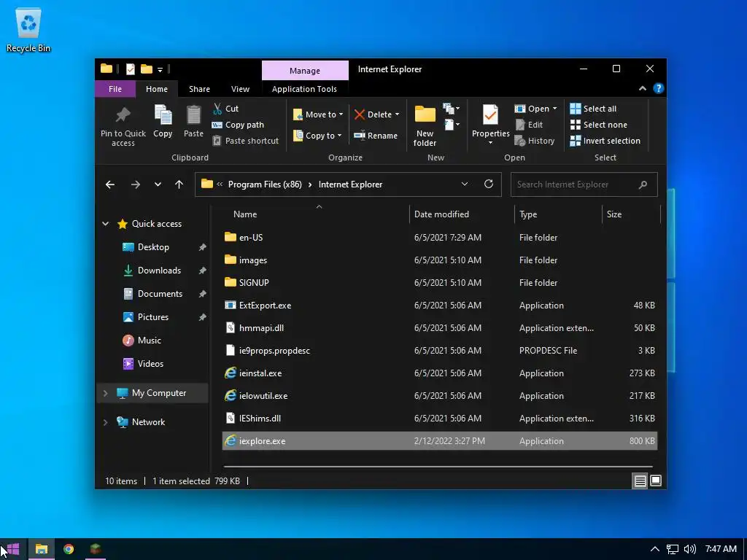747x560 pixels.
Task: Expand the Network tree node
Action: (105, 422)
